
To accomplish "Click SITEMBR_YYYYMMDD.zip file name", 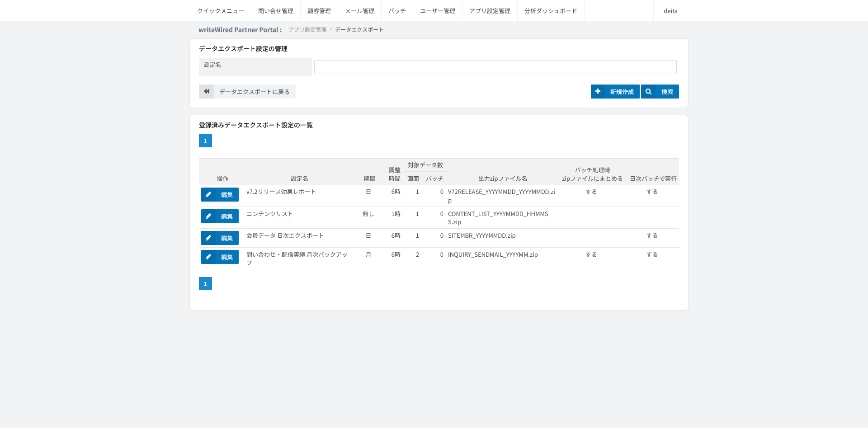I will pyautogui.click(x=481, y=235).
